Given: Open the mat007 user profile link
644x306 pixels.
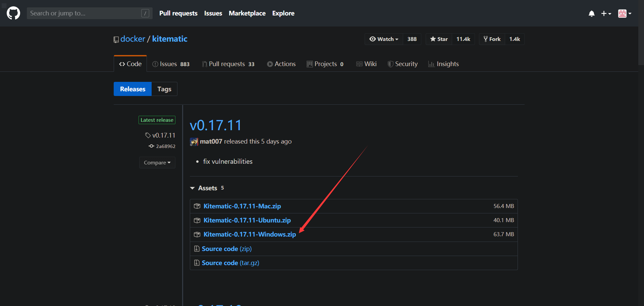Looking at the screenshot, I should point(211,142).
